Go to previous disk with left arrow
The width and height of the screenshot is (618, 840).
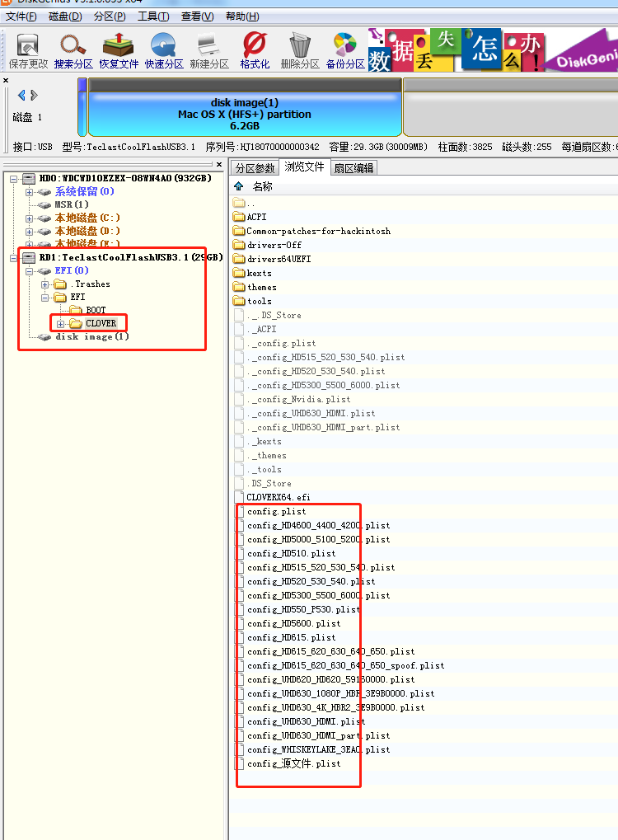pos(21,96)
